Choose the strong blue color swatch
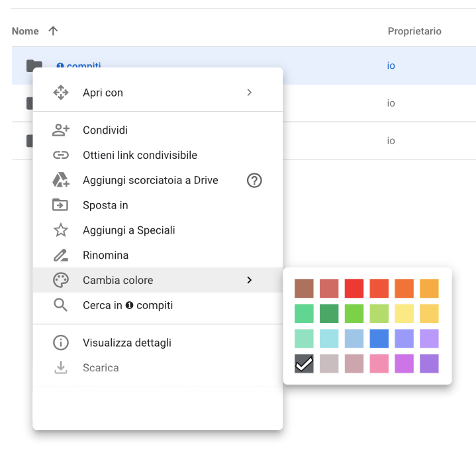This screenshot has width=476, height=450. (x=379, y=338)
